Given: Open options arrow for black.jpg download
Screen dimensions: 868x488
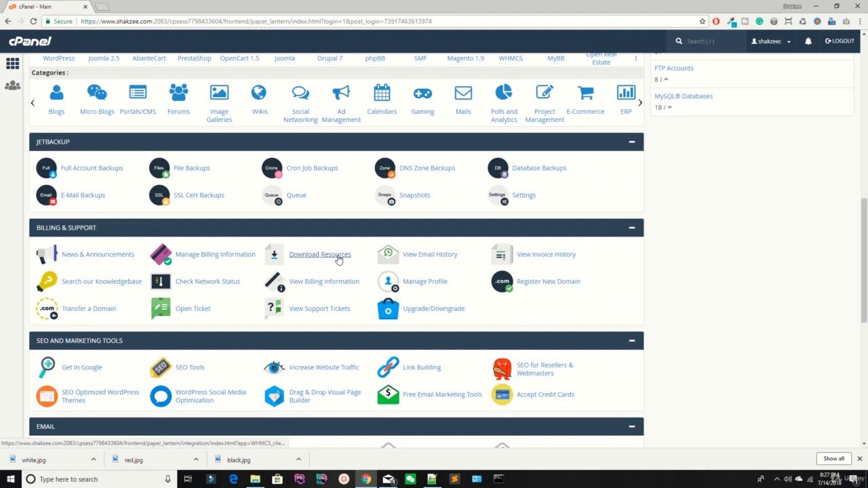Looking at the screenshot, I should point(298,460).
